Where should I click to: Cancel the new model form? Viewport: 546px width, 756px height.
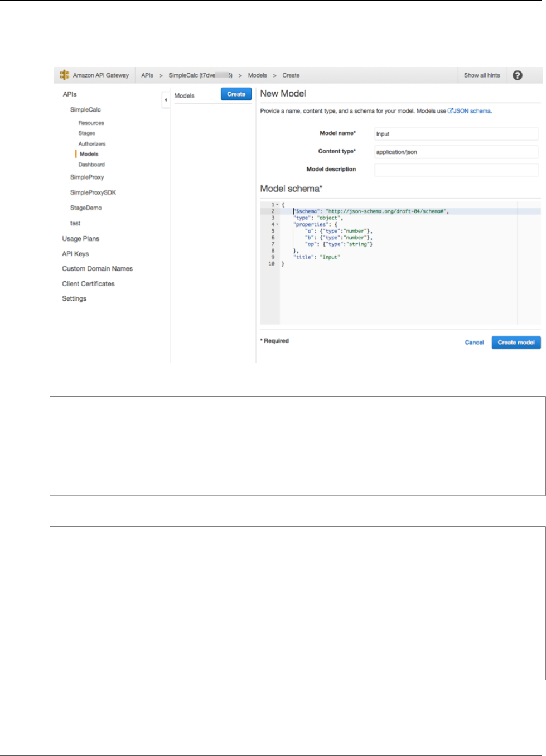coord(475,343)
